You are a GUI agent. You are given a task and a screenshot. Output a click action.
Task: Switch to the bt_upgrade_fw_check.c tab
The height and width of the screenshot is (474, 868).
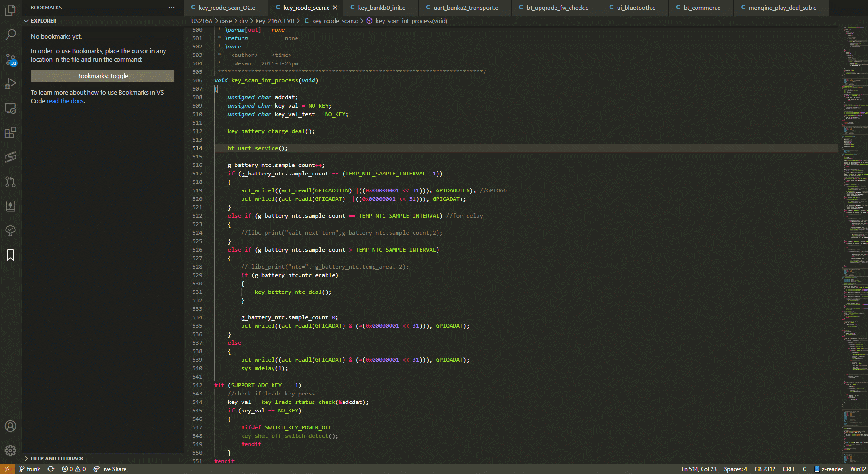pyautogui.click(x=557, y=8)
